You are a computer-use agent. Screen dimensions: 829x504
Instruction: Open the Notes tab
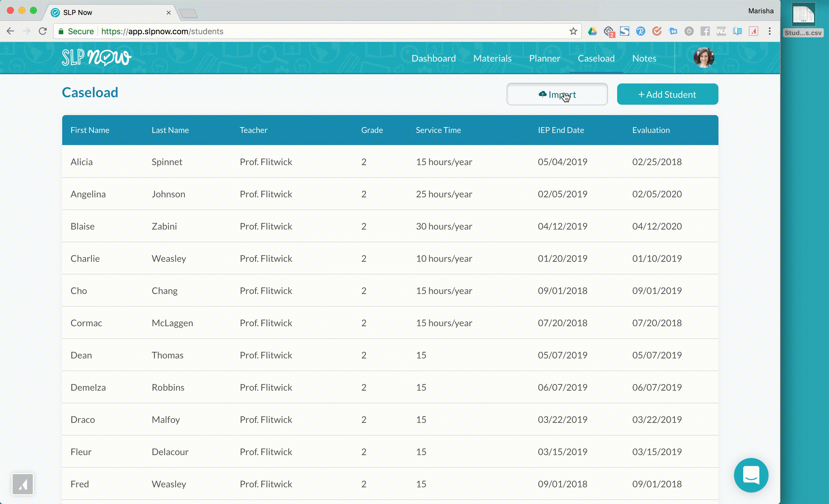tap(644, 58)
